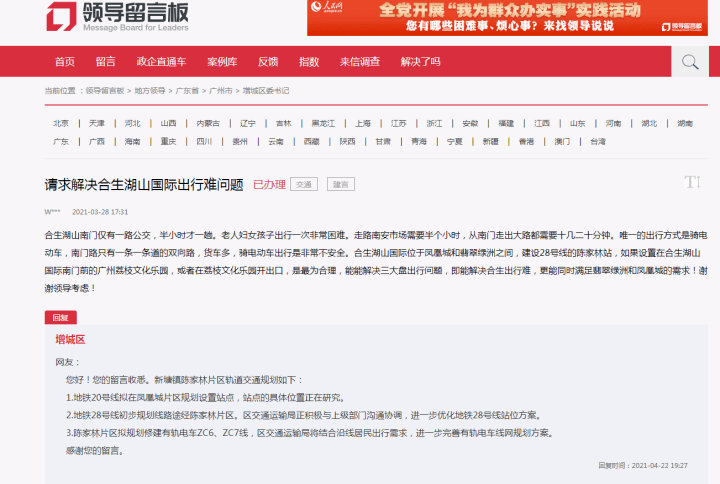Open the 来信调查 menu item
The height and width of the screenshot is (484, 720).
pos(360,62)
